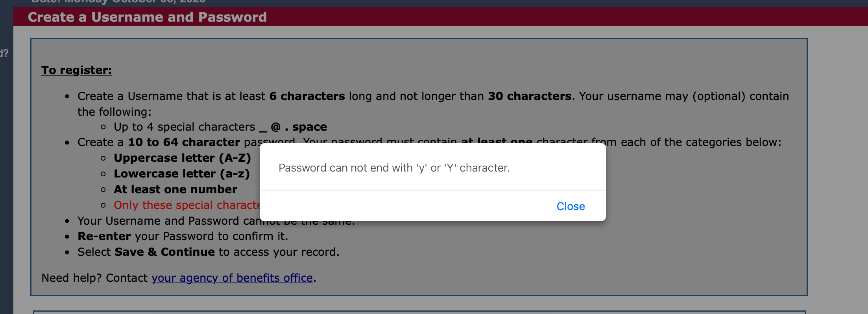Click the 'To register:' underlined heading
868x314 pixels.
[76, 70]
